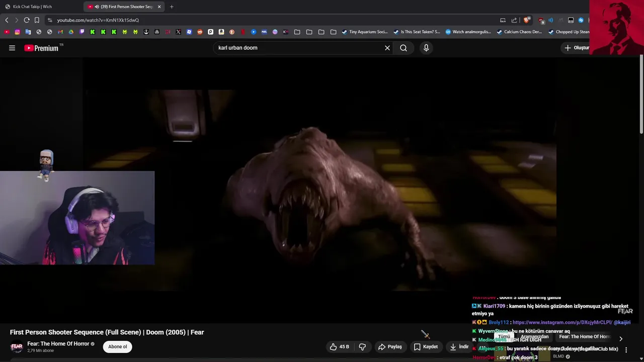The image size is (644, 362).
Task: Click Brave Shields lion icon
Action: tap(527, 20)
